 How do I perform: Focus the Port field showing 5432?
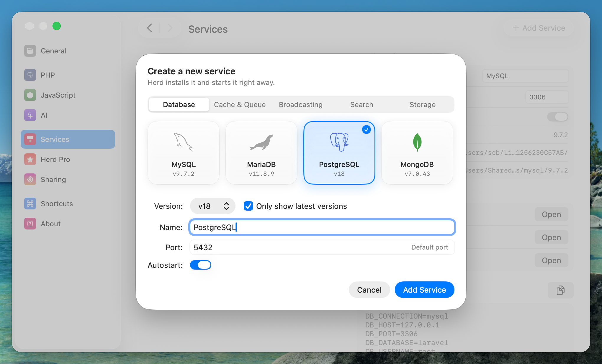[x=322, y=247]
